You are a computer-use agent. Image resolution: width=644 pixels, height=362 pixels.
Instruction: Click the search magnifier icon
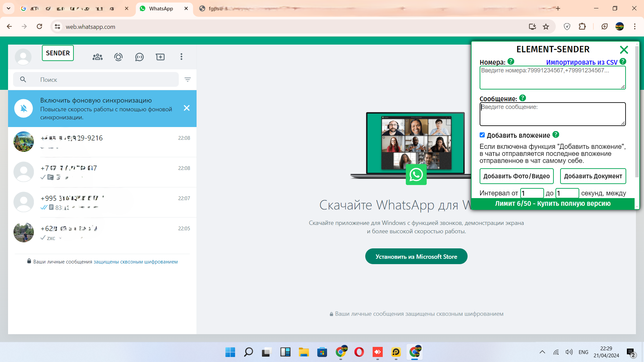[23, 79]
